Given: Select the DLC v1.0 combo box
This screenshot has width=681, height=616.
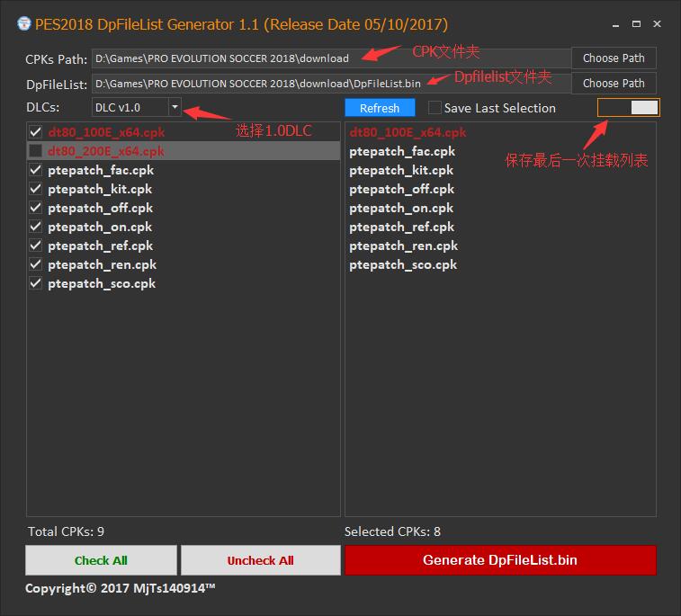Looking at the screenshot, I should [x=136, y=107].
